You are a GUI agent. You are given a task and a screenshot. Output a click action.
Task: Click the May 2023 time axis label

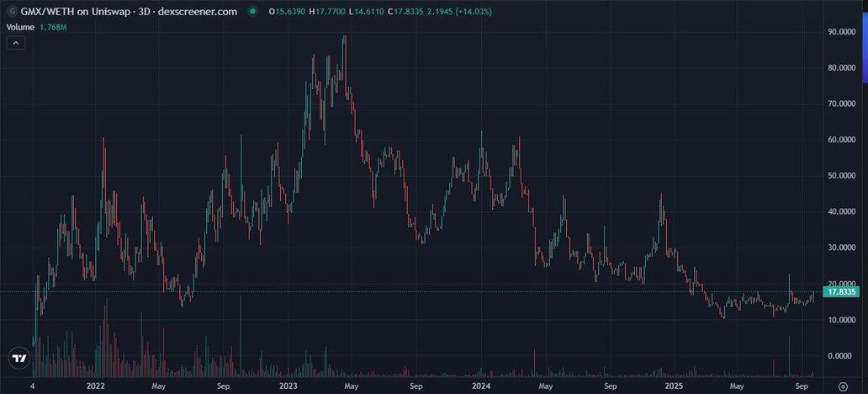click(x=351, y=386)
